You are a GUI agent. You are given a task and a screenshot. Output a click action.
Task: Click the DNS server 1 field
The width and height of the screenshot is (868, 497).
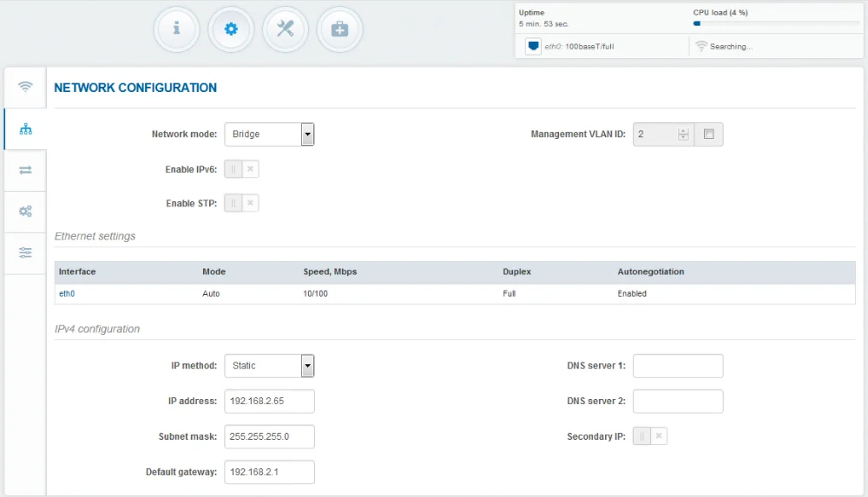678,366
